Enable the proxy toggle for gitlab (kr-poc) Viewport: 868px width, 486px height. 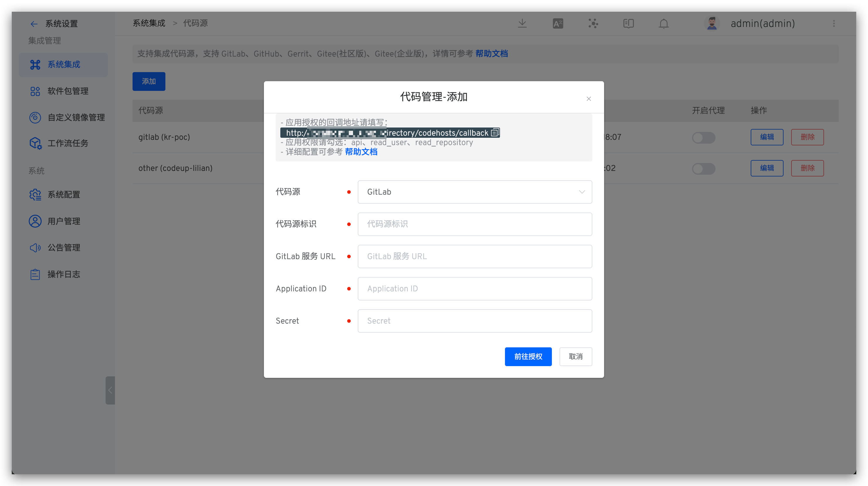[703, 137]
